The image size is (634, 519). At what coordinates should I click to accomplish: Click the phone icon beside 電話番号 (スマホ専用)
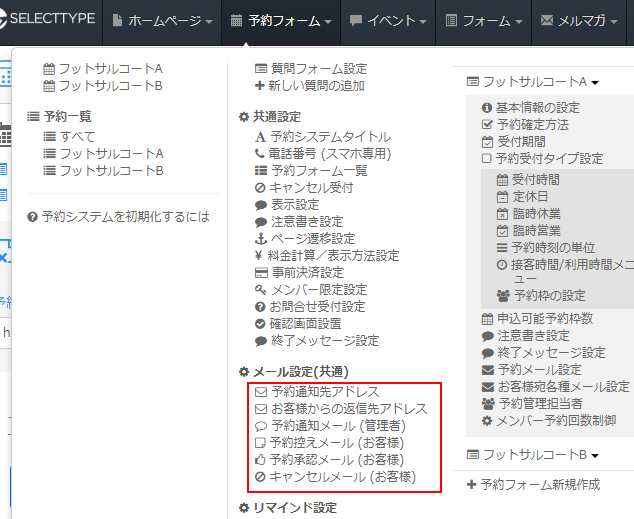261,154
